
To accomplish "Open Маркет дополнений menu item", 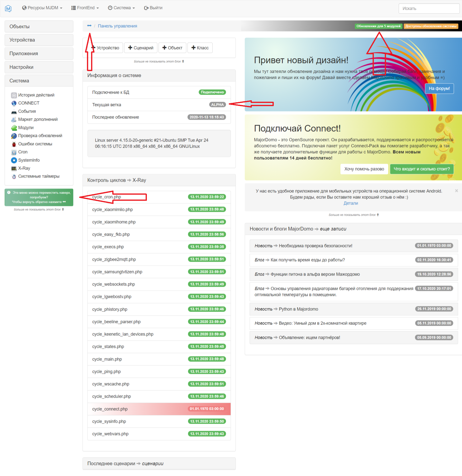I will pyautogui.click(x=38, y=119).
